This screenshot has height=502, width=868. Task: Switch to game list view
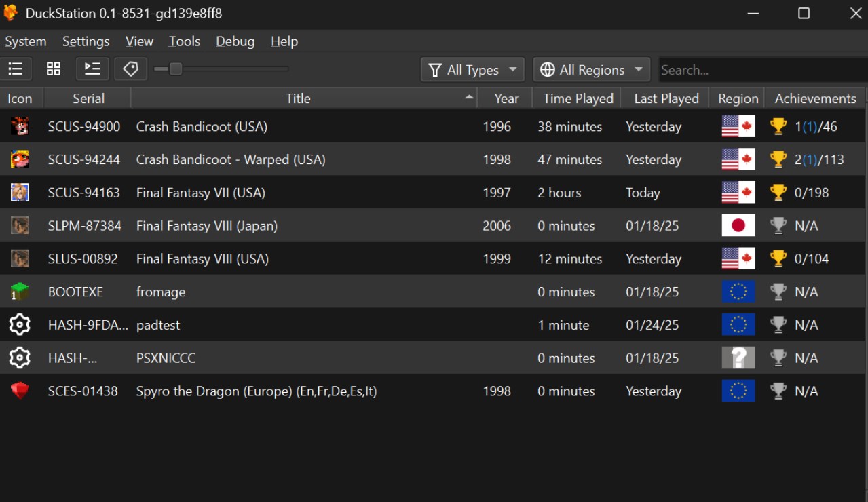pos(16,69)
